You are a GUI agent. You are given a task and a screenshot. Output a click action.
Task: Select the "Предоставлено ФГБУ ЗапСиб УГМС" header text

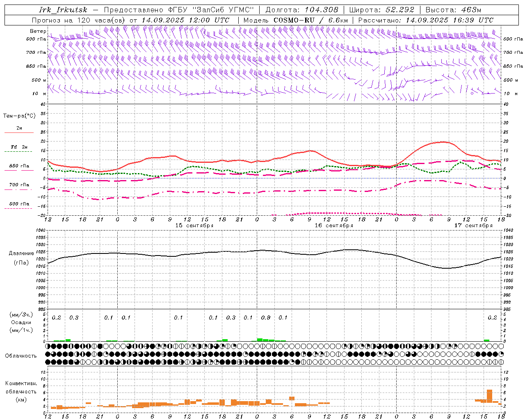179,10
